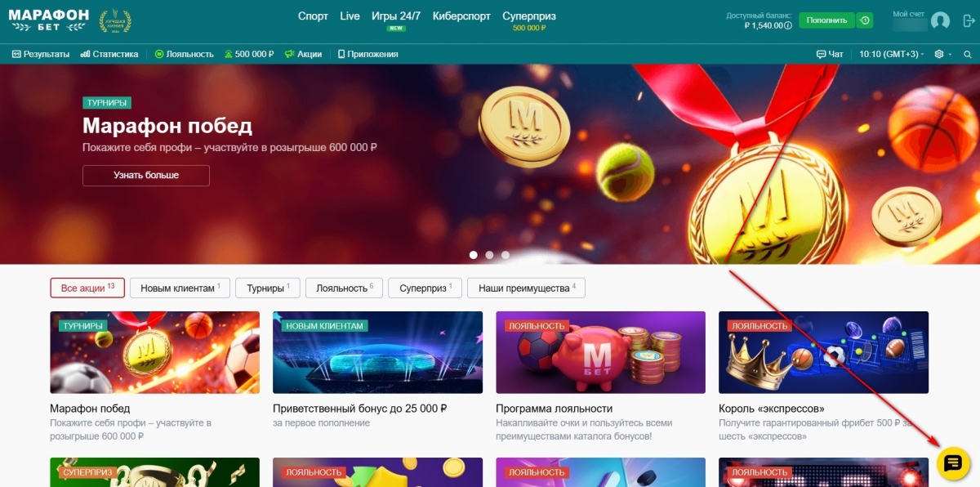Viewport: 980px width, 487px height.
Task: Open Чат from the top bar
Action: point(830,54)
